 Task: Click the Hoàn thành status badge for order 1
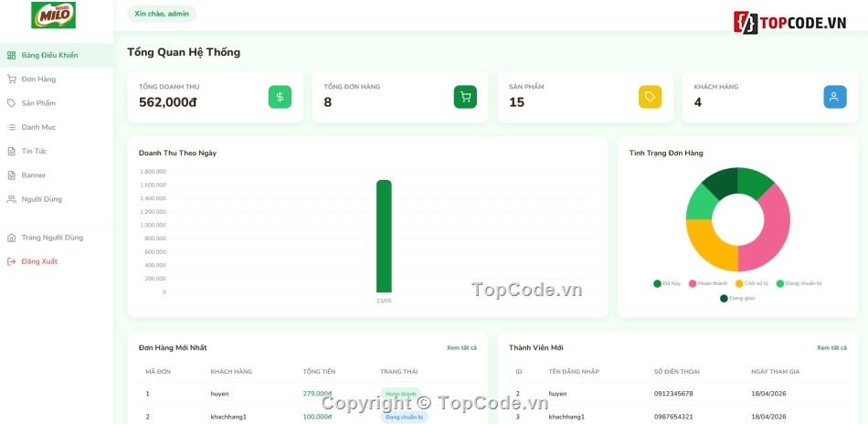click(x=401, y=394)
